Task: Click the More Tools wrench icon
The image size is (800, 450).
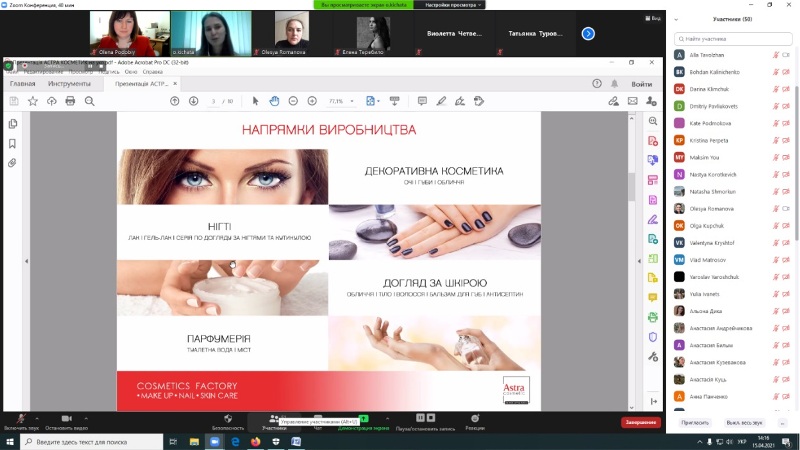Action: 653,357
